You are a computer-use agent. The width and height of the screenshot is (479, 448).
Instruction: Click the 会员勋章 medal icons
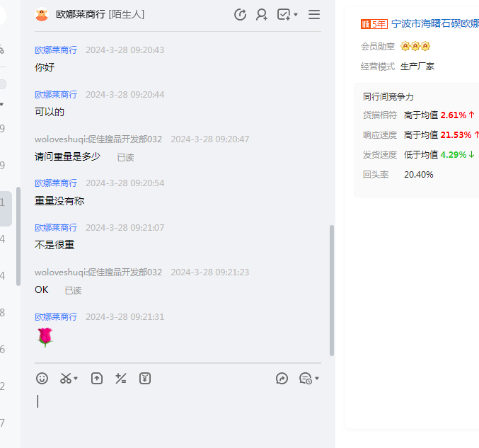415,46
